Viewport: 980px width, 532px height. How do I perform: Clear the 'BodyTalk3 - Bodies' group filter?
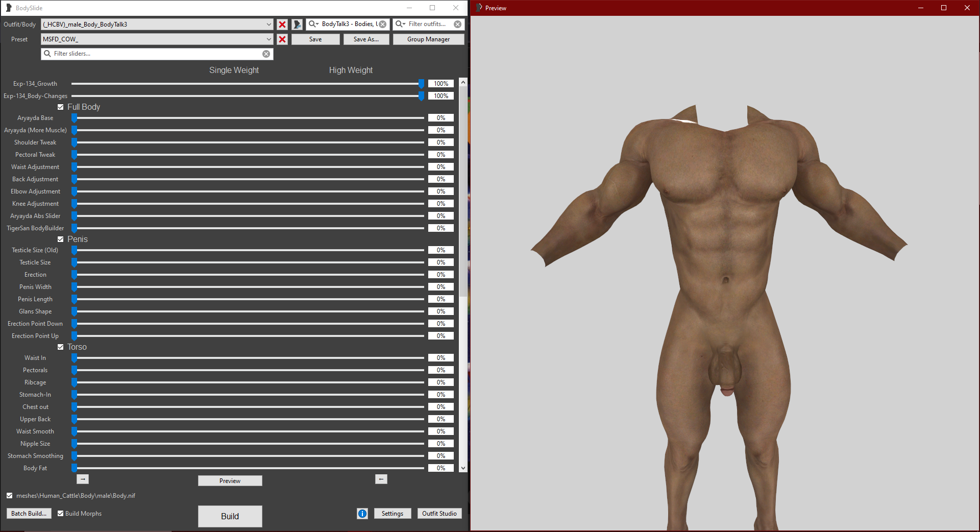pyautogui.click(x=383, y=24)
